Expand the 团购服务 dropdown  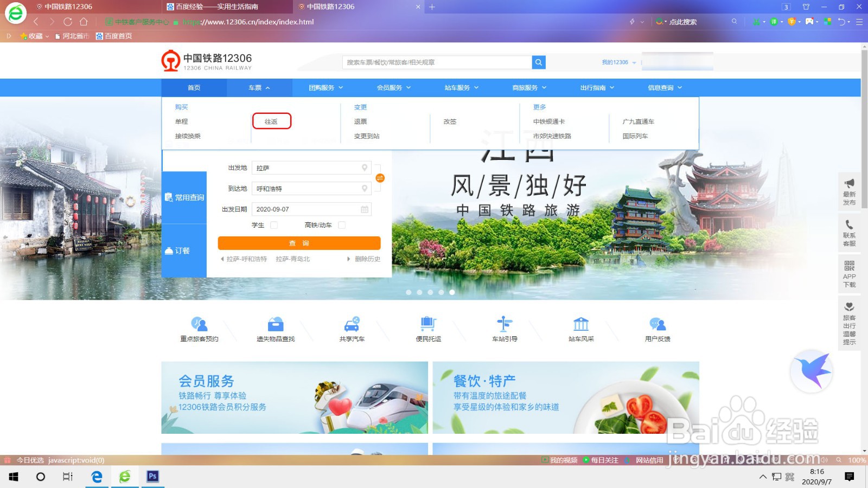[326, 88]
